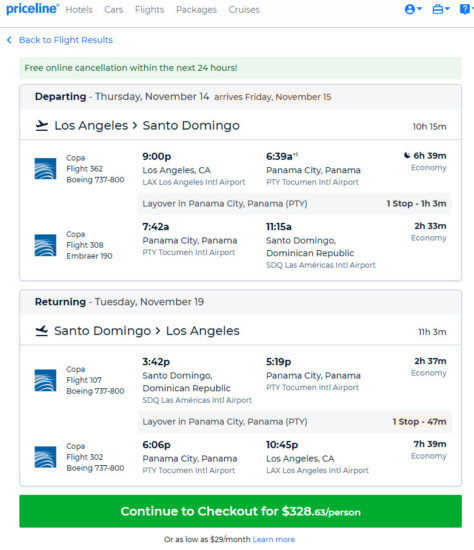Open the Cruises tab

[244, 10]
